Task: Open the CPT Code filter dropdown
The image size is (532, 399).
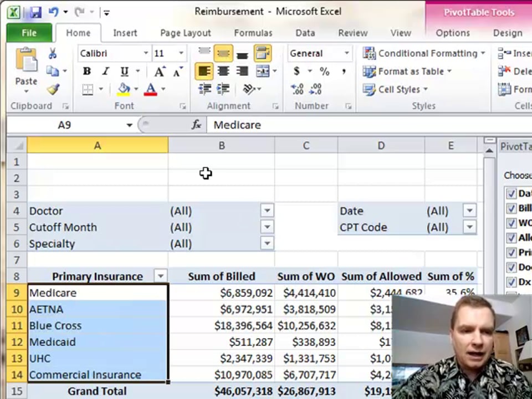Action: pos(469,227)
